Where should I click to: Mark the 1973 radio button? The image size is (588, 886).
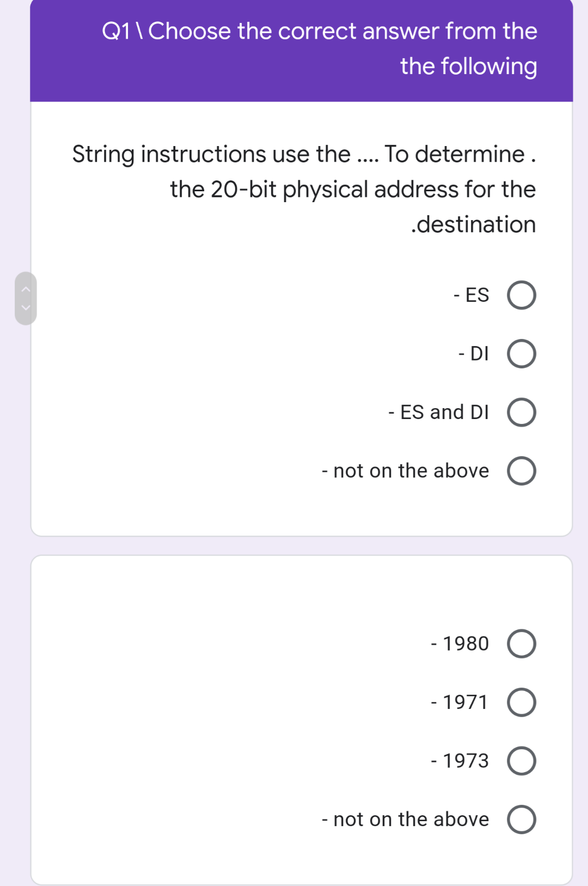point(521,761)
